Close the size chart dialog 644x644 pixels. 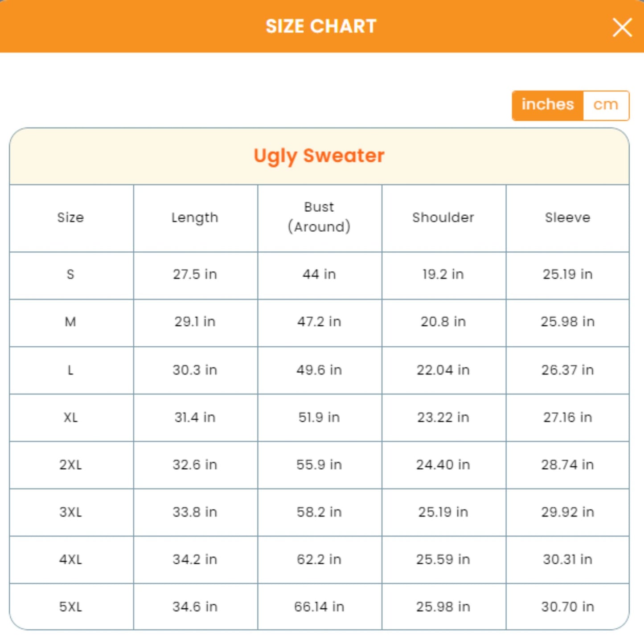622,28
